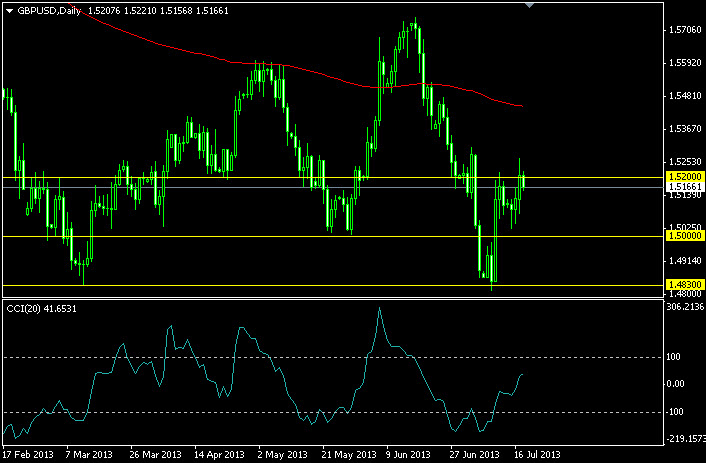Select the 1.52000 yellow price level label
This screenshot has height=463, width=706.
[685, 177]
